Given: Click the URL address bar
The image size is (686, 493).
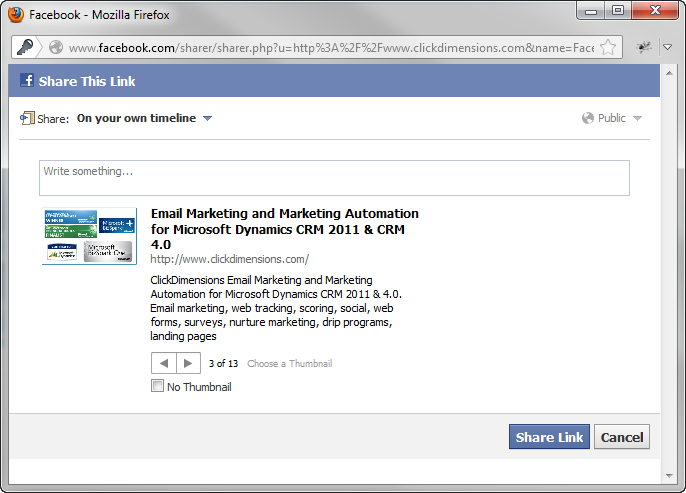Looking at the screenshot, I should (x=330, y=47).
